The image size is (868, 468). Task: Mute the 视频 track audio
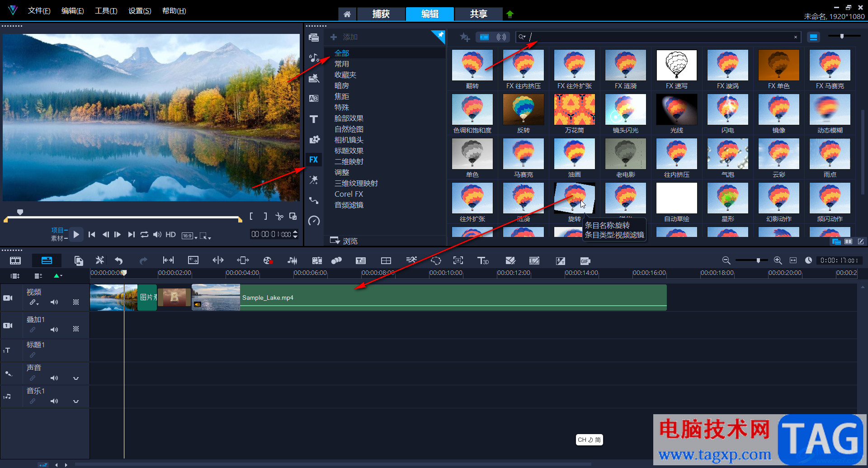click(54, 302)
